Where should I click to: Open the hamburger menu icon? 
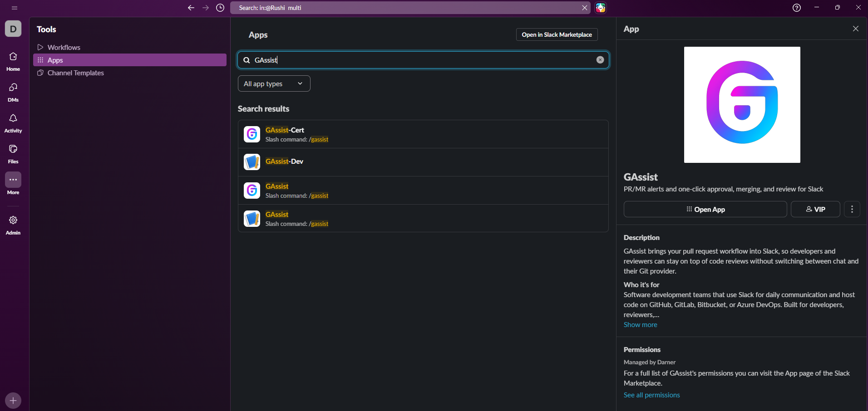pyautogui.click(x=15, y=8)
